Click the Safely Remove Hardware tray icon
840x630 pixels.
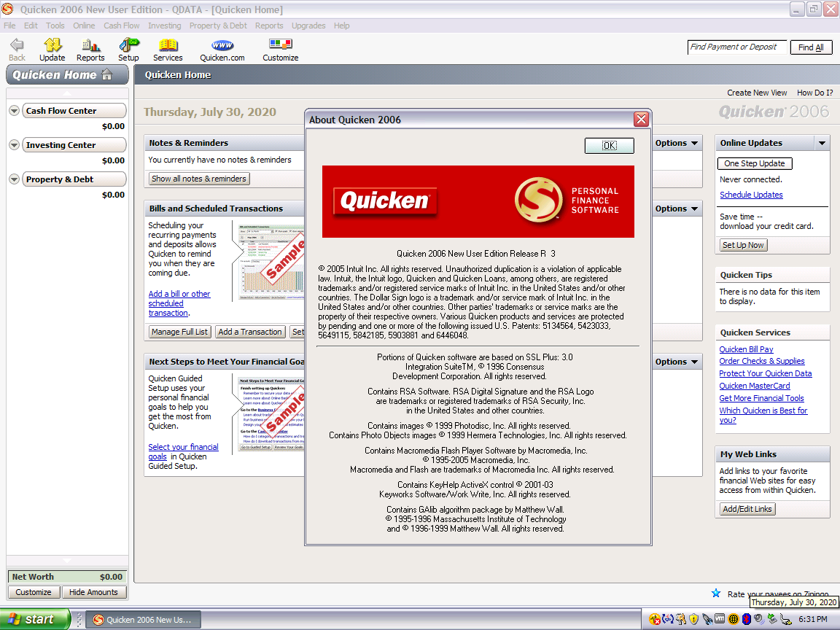point(772,619)
